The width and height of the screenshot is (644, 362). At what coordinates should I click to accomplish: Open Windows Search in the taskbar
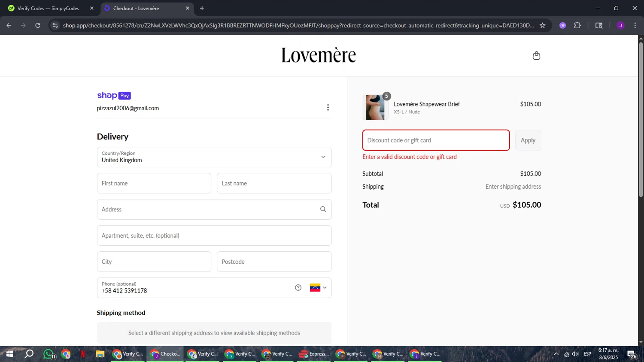[x=29, y=354]
